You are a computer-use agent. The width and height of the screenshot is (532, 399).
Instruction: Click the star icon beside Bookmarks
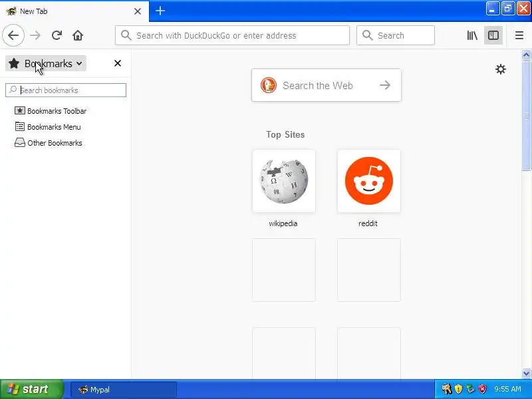[14, 63]
